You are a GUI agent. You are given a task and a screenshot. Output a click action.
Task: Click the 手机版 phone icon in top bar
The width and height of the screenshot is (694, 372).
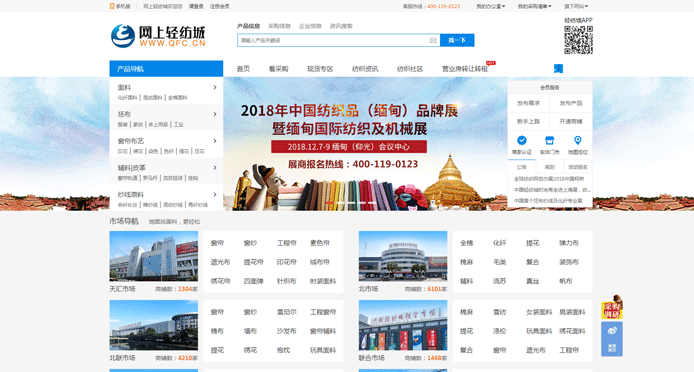point(112,6)
